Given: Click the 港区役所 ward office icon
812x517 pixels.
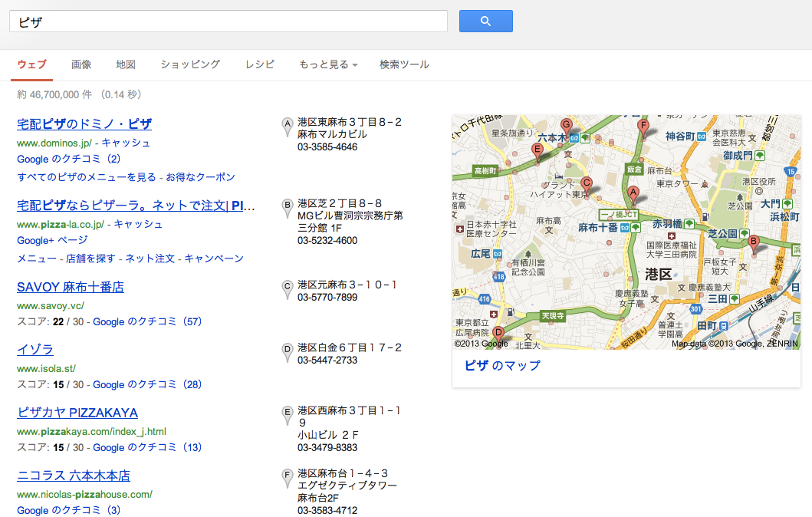Looking at the screenshot, I should pos(759,191).
